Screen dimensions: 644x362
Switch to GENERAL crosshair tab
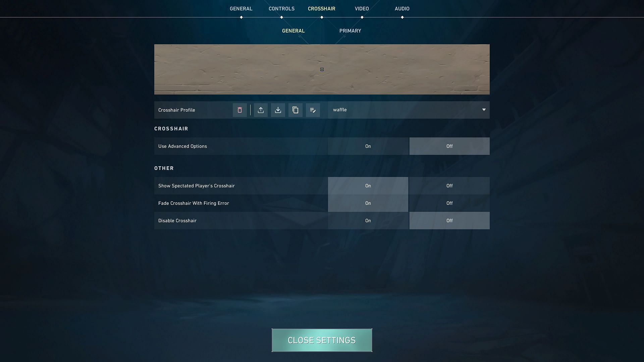click(293, 31)
